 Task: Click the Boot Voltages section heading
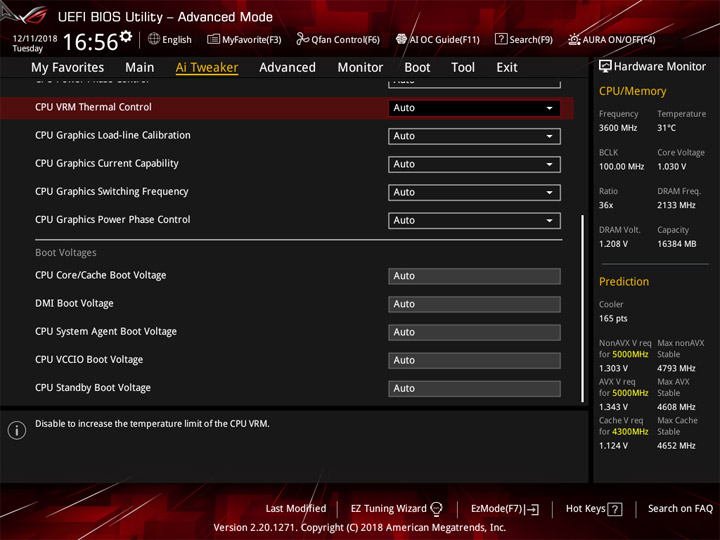pos(66,253)
